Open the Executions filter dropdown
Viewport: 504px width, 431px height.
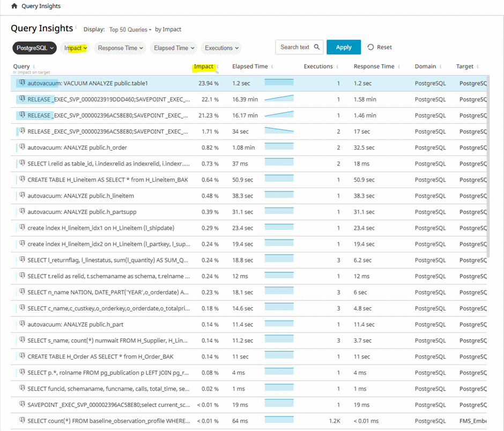coord(221,48)
